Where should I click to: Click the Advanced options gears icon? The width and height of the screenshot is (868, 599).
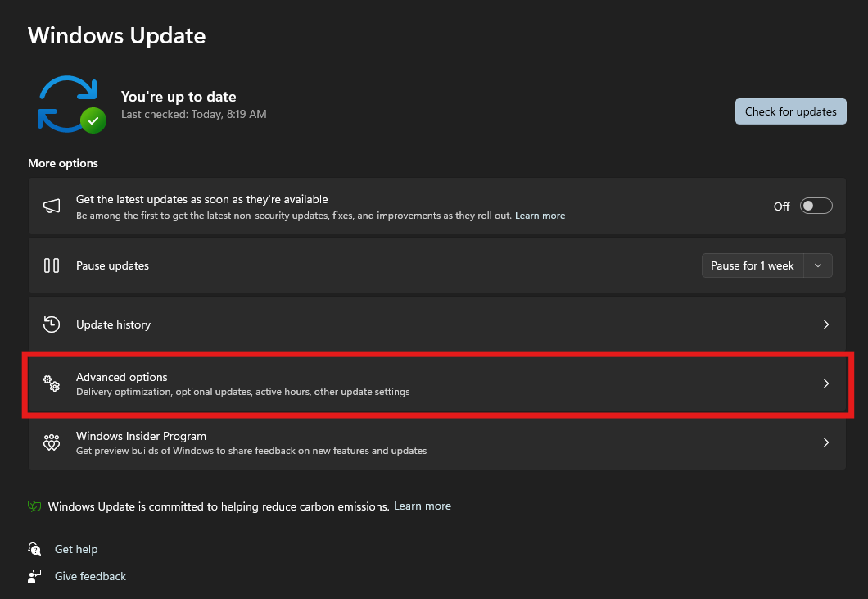tap(52, 383)
